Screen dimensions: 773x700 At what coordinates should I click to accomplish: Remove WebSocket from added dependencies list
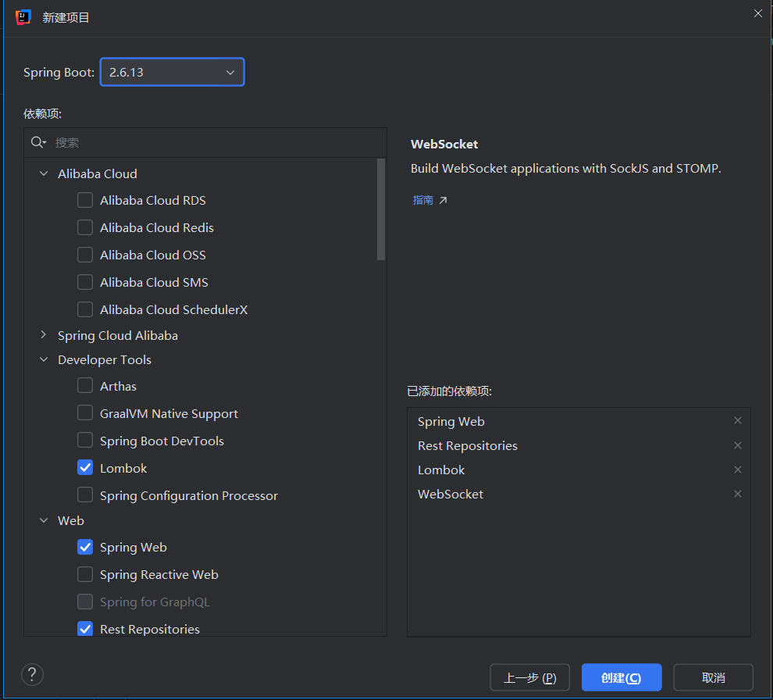pos(738,493)
